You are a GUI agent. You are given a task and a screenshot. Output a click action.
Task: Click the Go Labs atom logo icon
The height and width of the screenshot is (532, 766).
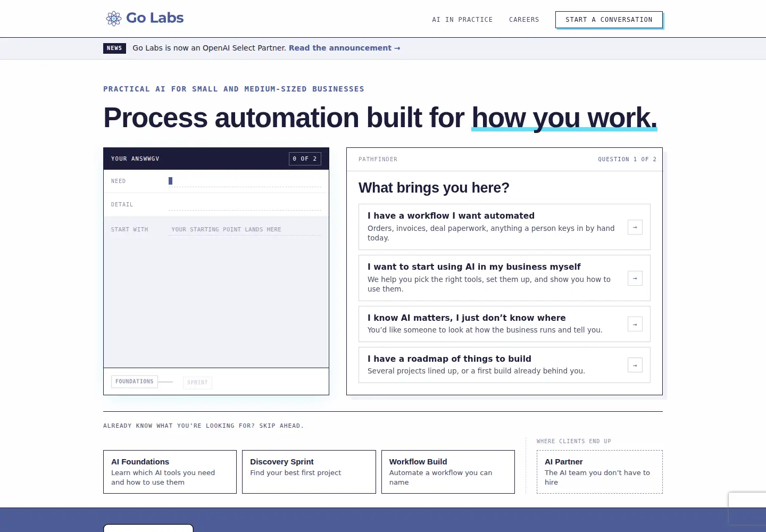113,19
